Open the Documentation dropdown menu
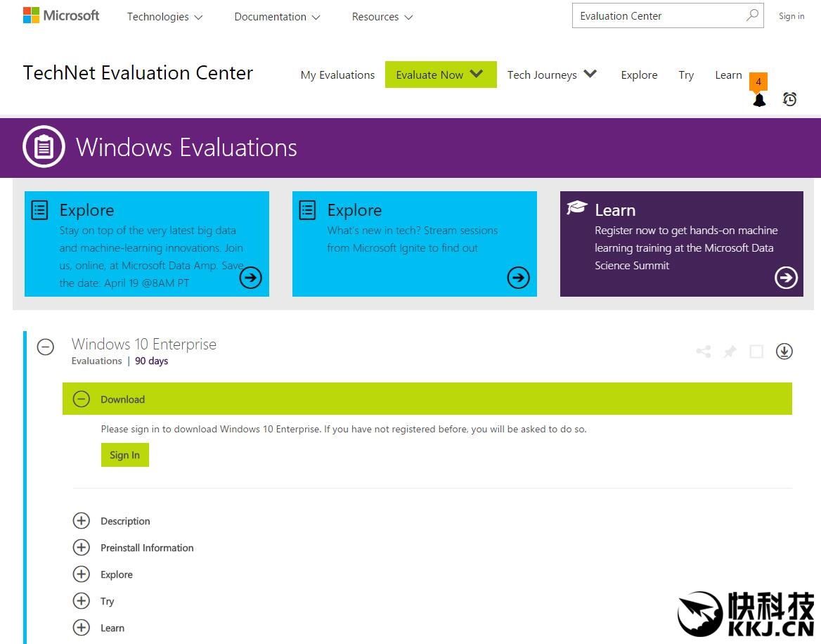This screenshot has height=644, width=821. click(277, 17)
